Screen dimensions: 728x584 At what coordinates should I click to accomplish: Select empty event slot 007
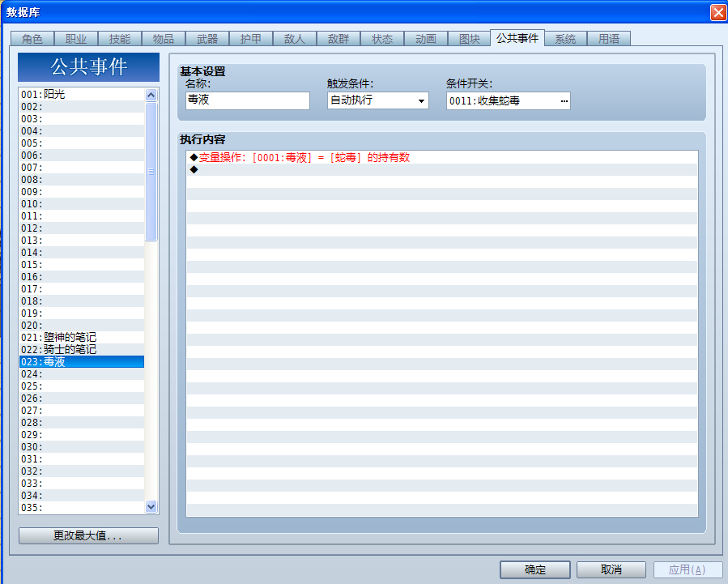point(82,167)
